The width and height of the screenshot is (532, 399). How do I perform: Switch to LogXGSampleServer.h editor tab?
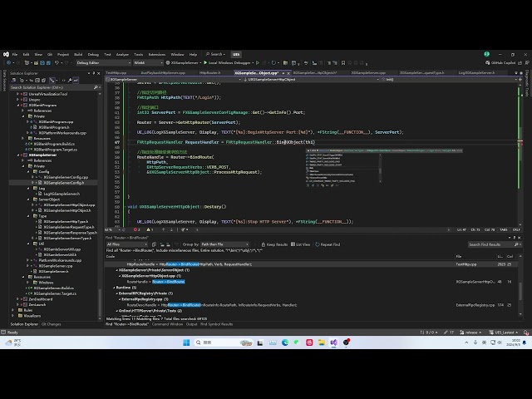pos(476,72)
